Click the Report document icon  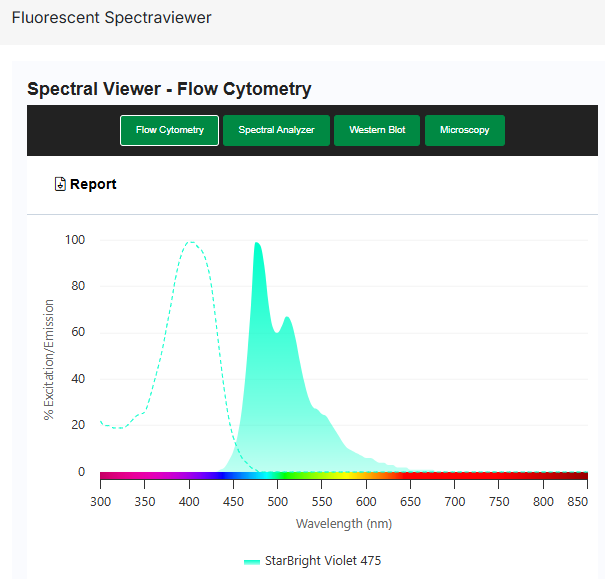[x=60, y=184]
